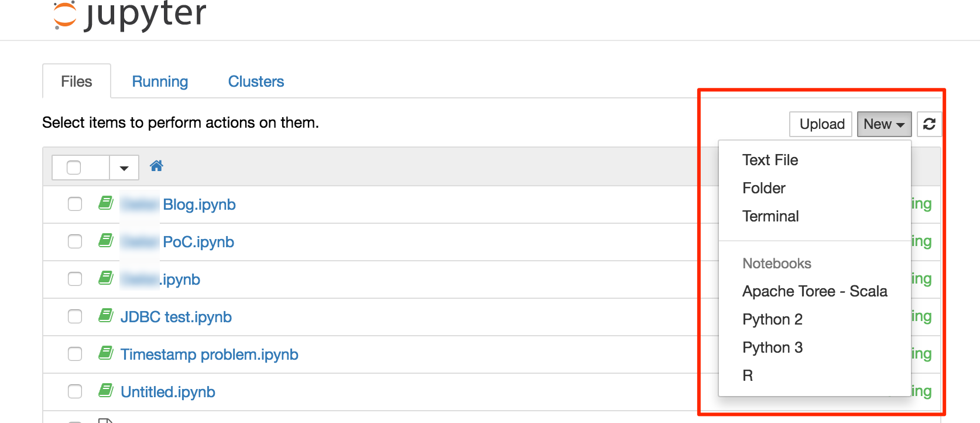Click the refresh notebook list icon
Screen dimensions: 980x423
929,124
